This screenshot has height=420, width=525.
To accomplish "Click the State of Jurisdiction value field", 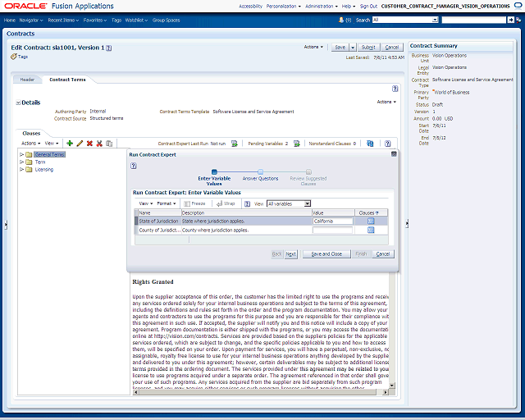I will click(x=332, y=221).
